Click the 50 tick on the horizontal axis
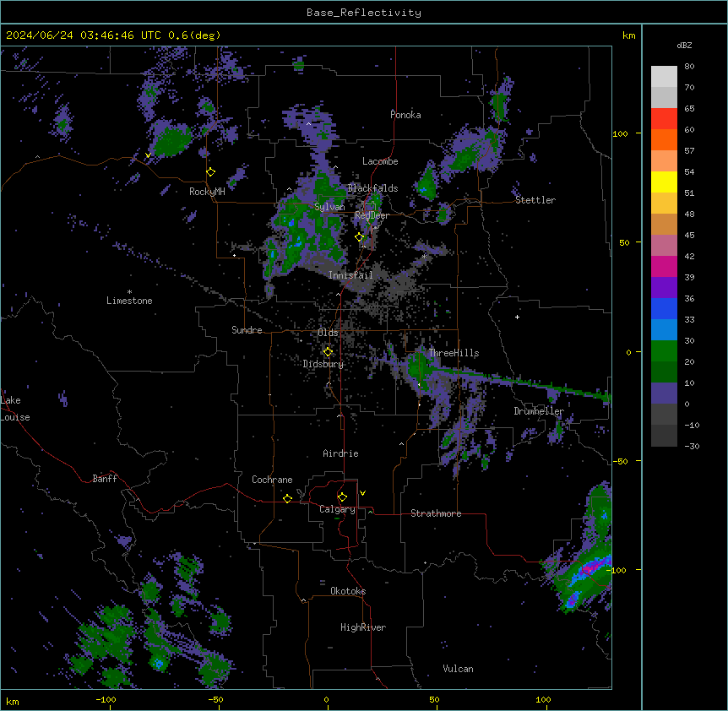Viewport: 728px width, 711px height. (434, 699)
